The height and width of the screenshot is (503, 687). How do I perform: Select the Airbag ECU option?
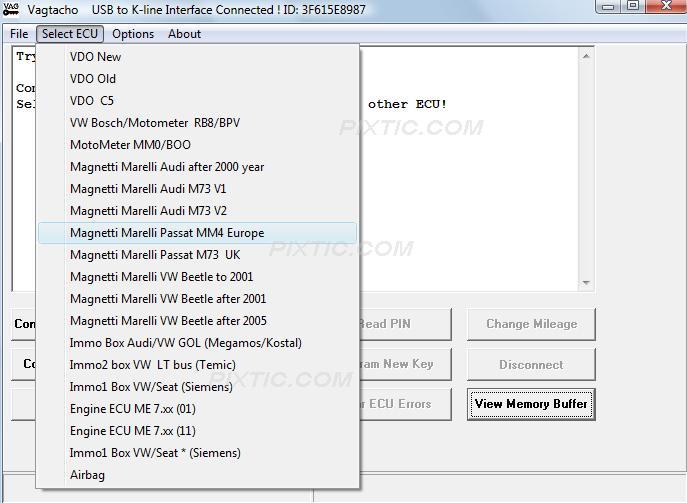click(87, 475)
